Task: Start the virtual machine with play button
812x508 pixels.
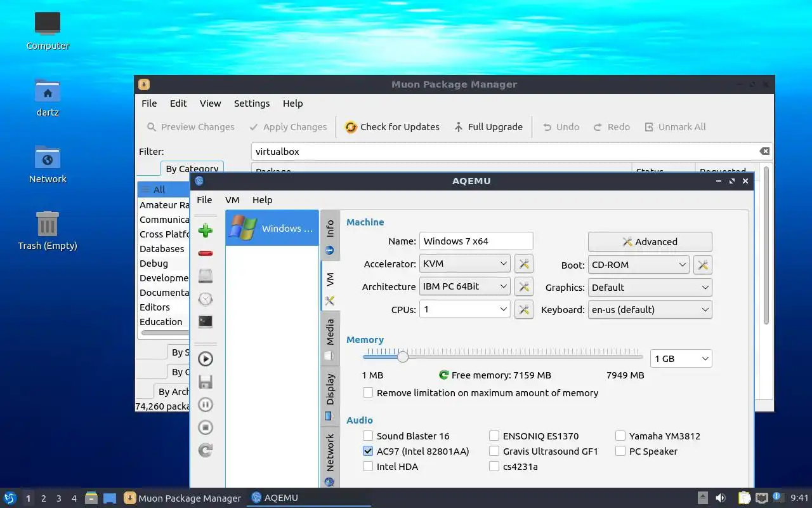Action: (205, 359)
